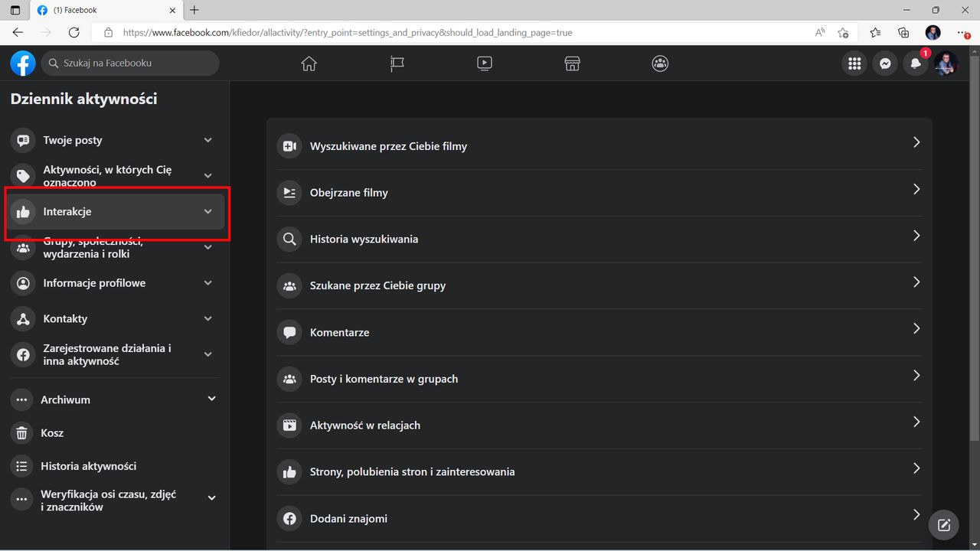Open Posty i komentarze w grupach
The height and width of the screenshot is (551, 980).
tap(599, 379)
